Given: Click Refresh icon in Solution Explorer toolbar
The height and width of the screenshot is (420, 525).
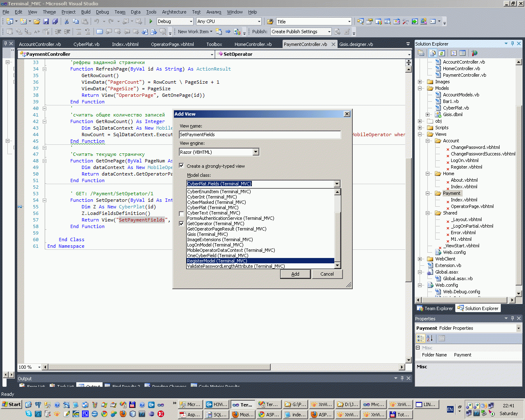Looking at the screenshot, I should pos(442,53).
